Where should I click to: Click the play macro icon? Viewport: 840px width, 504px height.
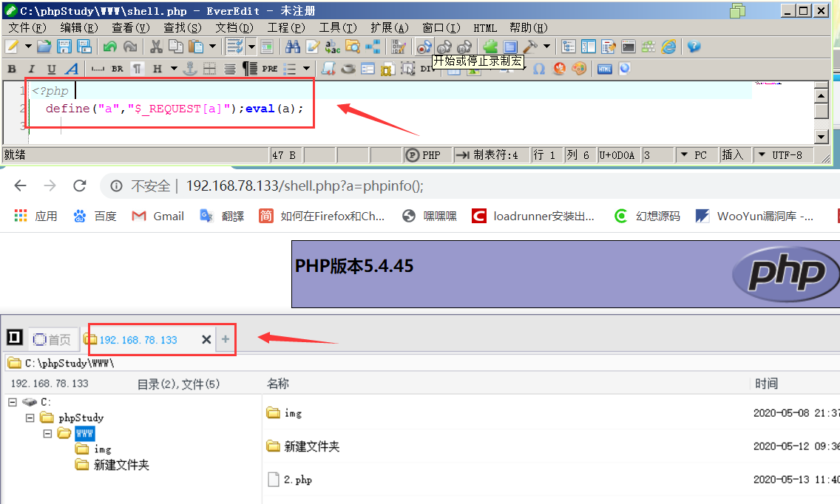pos(444,47)
